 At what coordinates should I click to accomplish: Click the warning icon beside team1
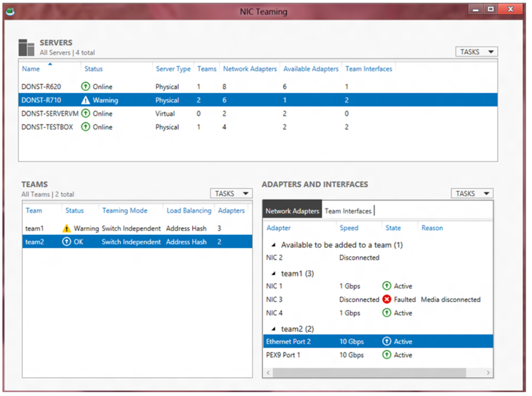67,228
